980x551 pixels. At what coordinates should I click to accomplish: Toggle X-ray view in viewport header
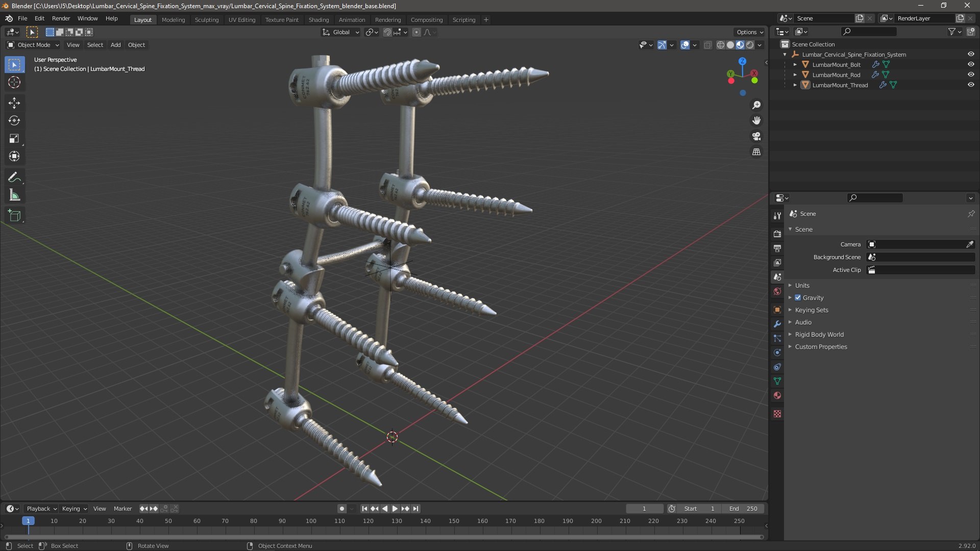[707, 45]
